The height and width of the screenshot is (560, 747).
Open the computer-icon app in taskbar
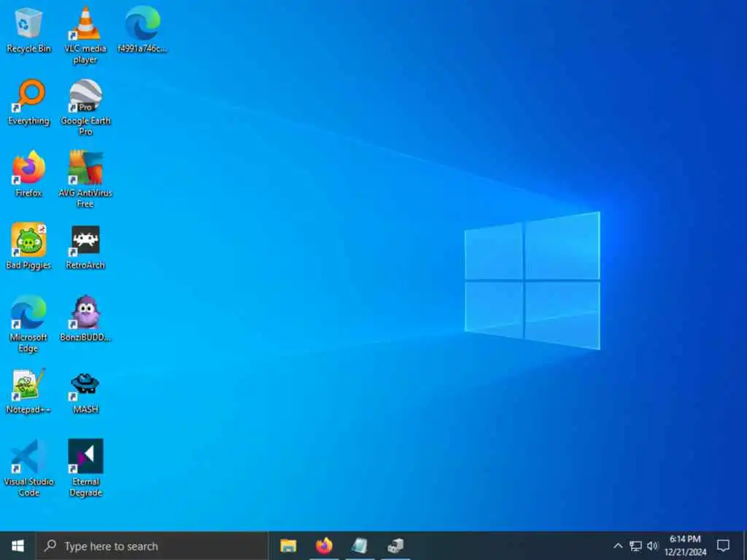coord(395,545)
